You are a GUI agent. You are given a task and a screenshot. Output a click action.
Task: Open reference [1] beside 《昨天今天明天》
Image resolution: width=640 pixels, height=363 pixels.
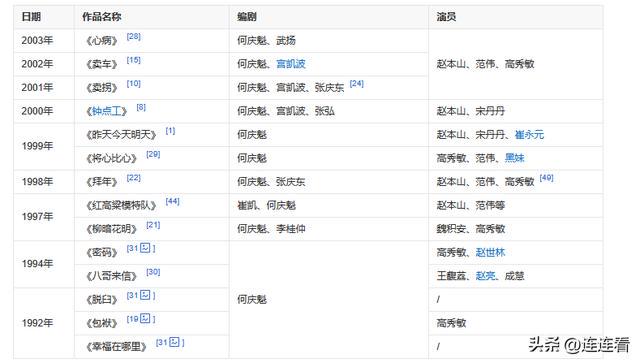pos(170,131)
